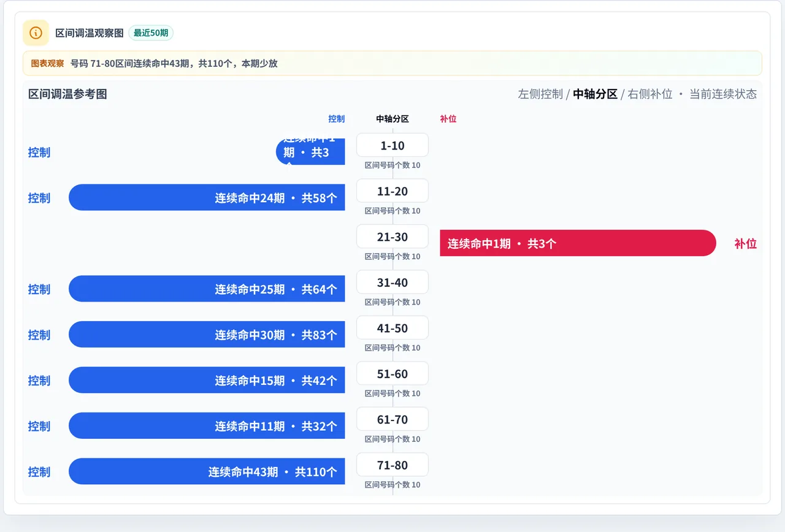
Task: Click the blue bar 连续命中24期 · 共58个
Action: point(207,197)
